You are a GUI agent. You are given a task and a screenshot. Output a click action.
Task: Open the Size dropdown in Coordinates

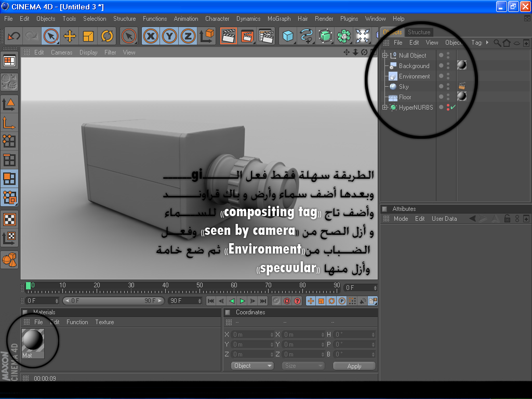coord(303,366)
